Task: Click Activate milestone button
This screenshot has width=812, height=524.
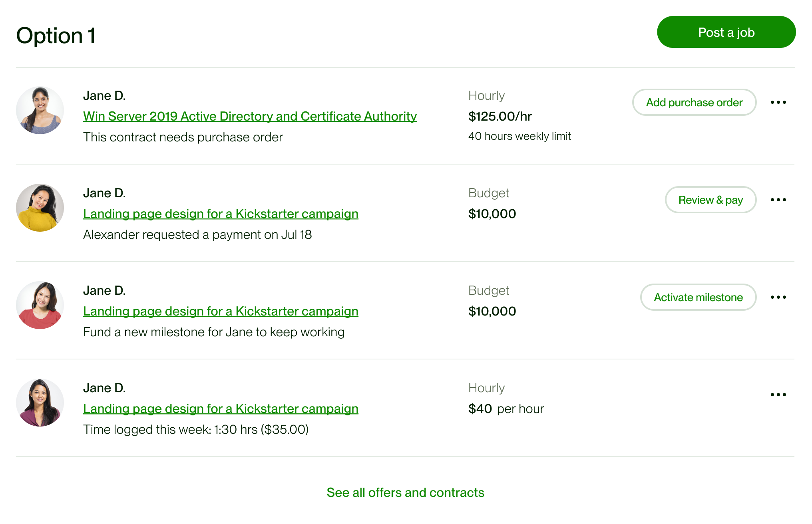Action: click(698, 297)
